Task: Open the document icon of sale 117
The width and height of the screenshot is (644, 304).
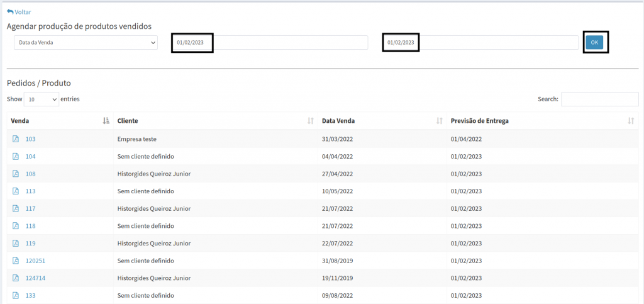Action: pos(16,208)
